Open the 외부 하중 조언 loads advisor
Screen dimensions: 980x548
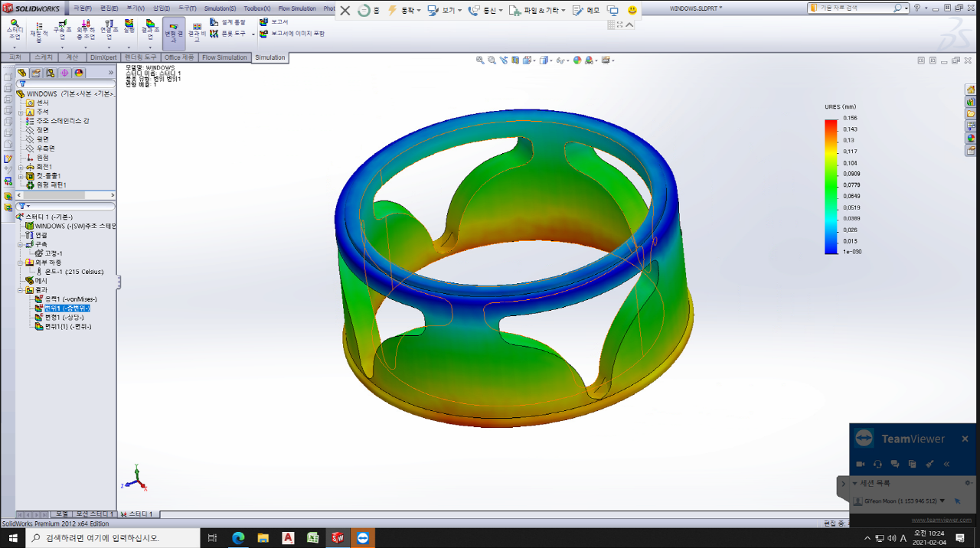click(84, 31)
